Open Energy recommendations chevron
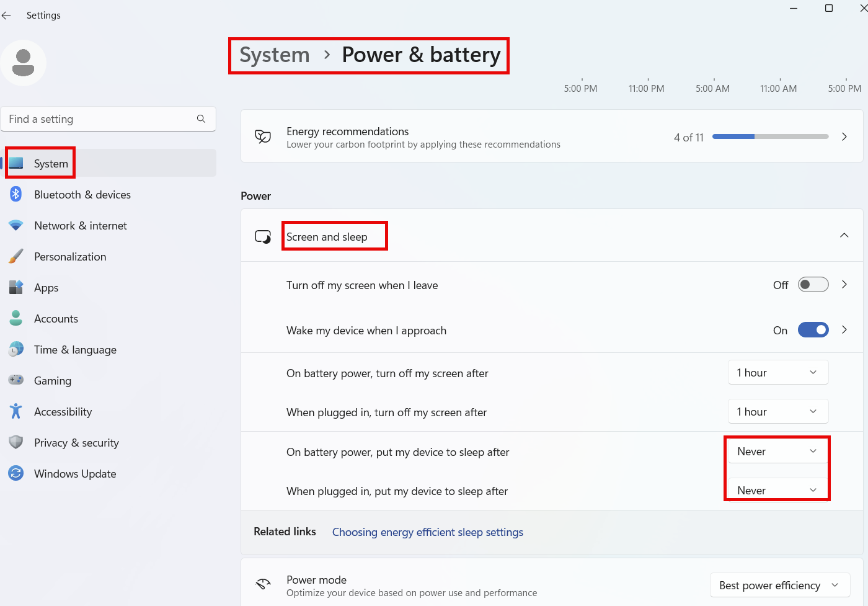 (844, 136)
